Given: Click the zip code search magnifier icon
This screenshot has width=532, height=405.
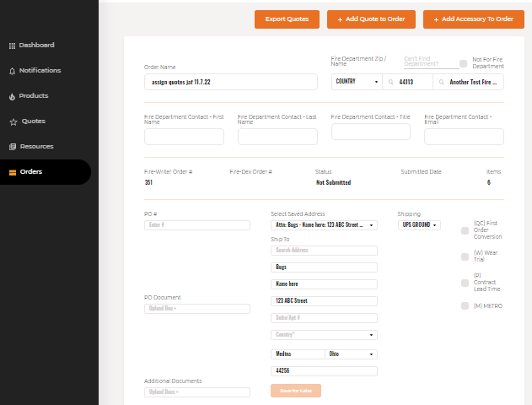Looking at the screenshot, I should pyautogui.click(x=391, y=82).
